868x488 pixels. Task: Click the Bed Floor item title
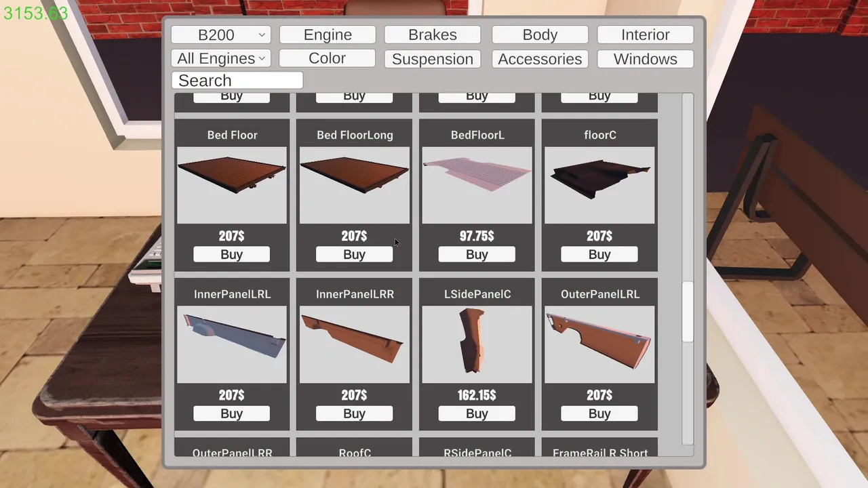coord(232,135)
